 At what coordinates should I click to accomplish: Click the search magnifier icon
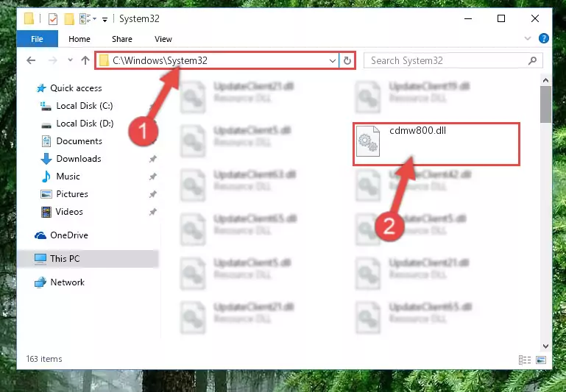tap(532, 60)
